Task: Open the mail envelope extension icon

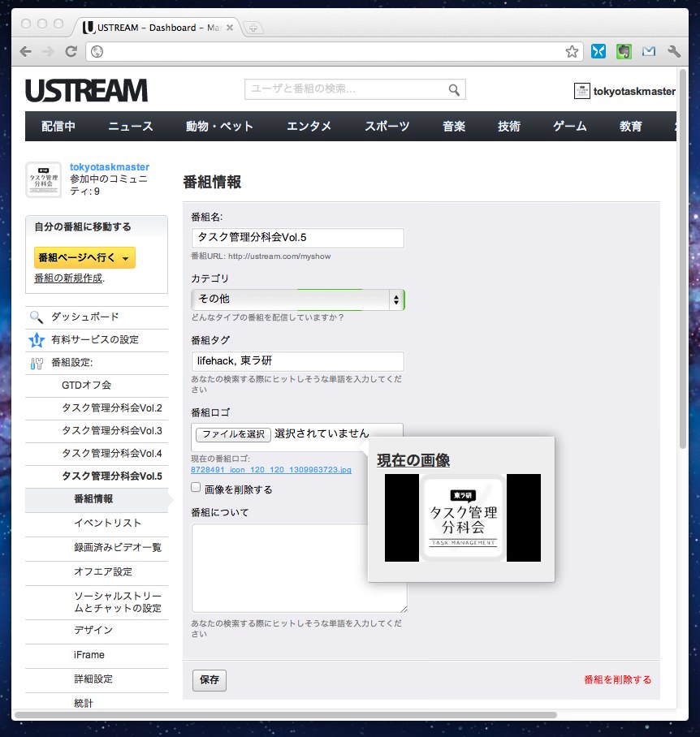Action: coord(649,51)
